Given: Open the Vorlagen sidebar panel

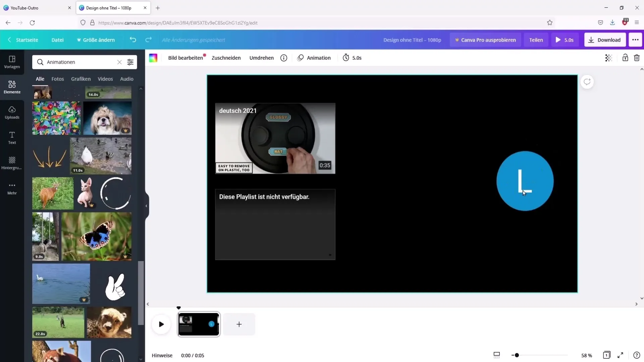Looking at the screenshot, I should 12,62.
